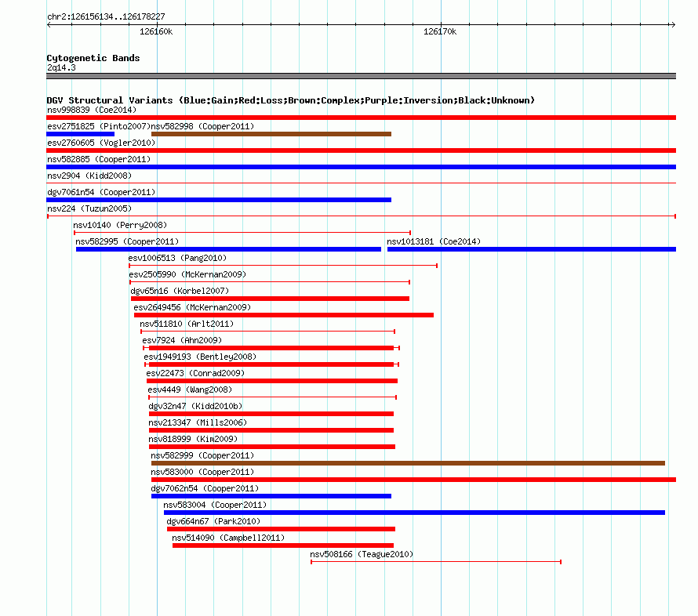Select the nsv582885 (Cooper2011) blue bar
698x616 pixels.
(361, 167)
